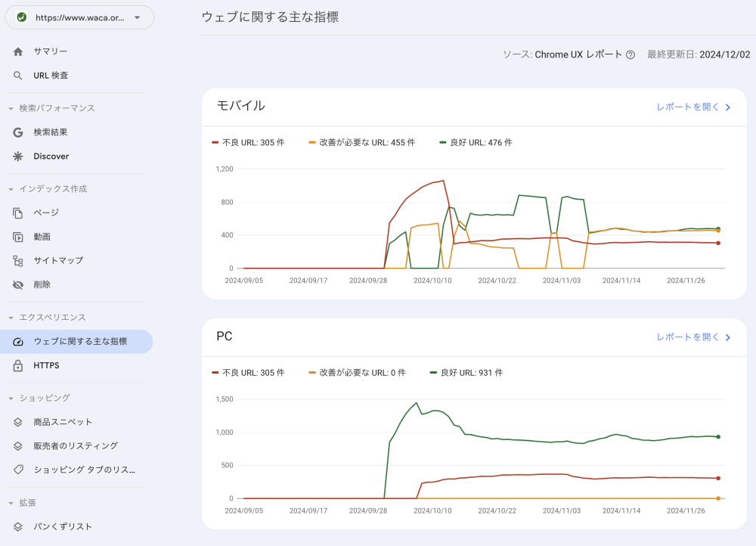756x546 pixels.
Task: Click the layers icon beside 販売者のリスティング
Action: [x=18, y=446]
